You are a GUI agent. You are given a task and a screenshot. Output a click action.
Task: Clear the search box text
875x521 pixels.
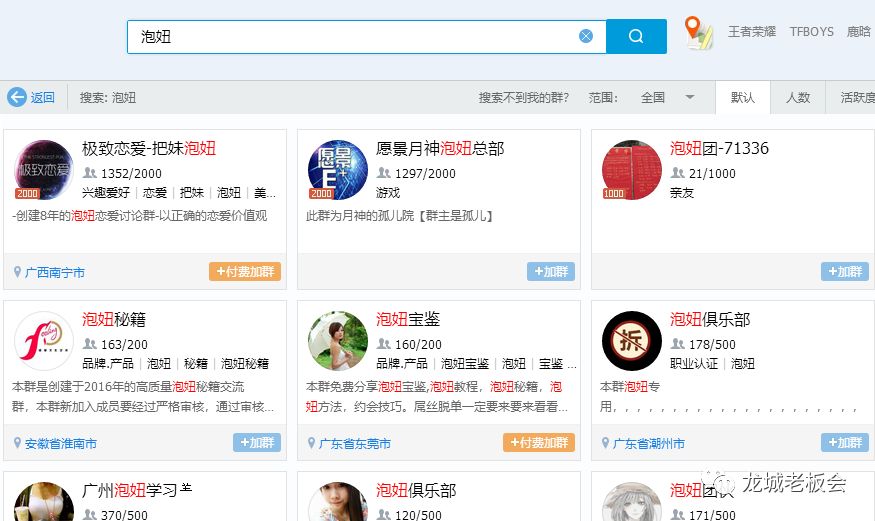coord(586,36)
